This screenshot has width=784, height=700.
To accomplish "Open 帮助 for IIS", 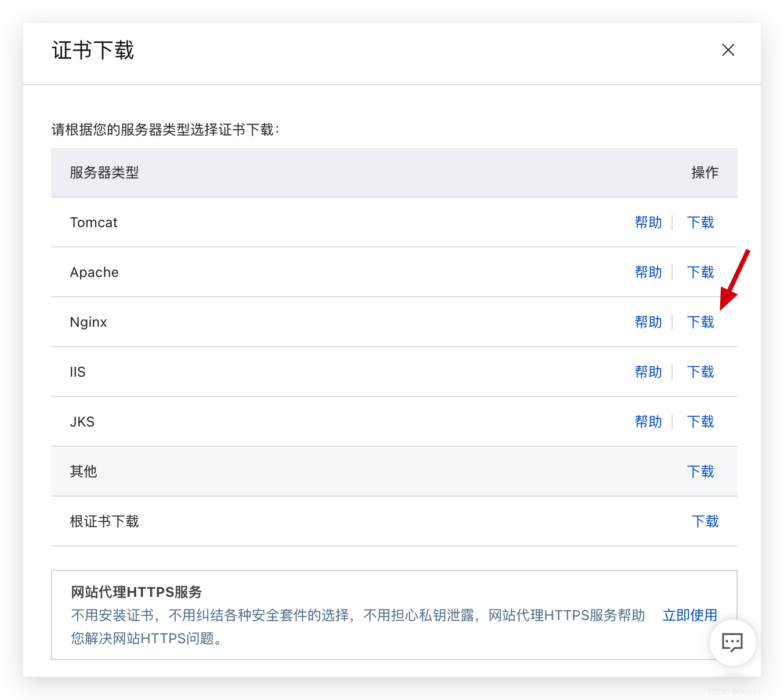I will pos(648,372).
